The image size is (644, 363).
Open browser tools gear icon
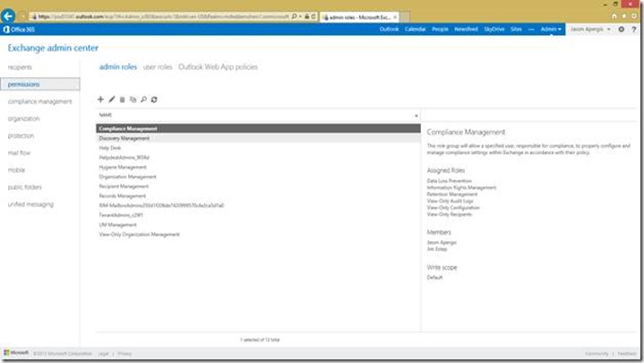(x=634, y=16)
